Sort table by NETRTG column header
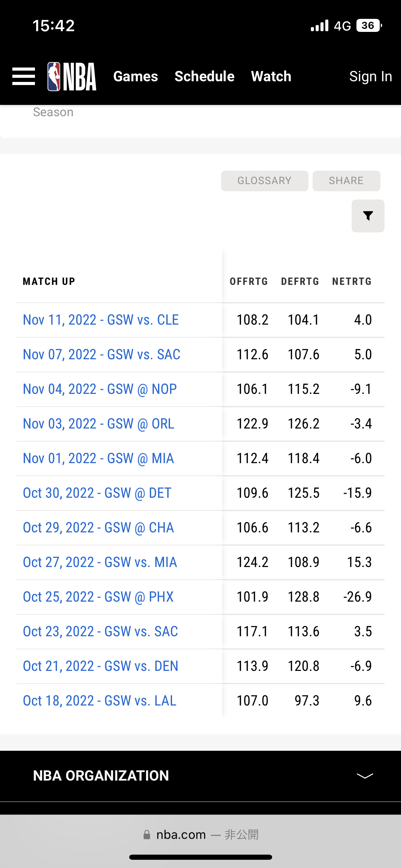The height and width of the screenshot is (868, 401). [352, 281]
